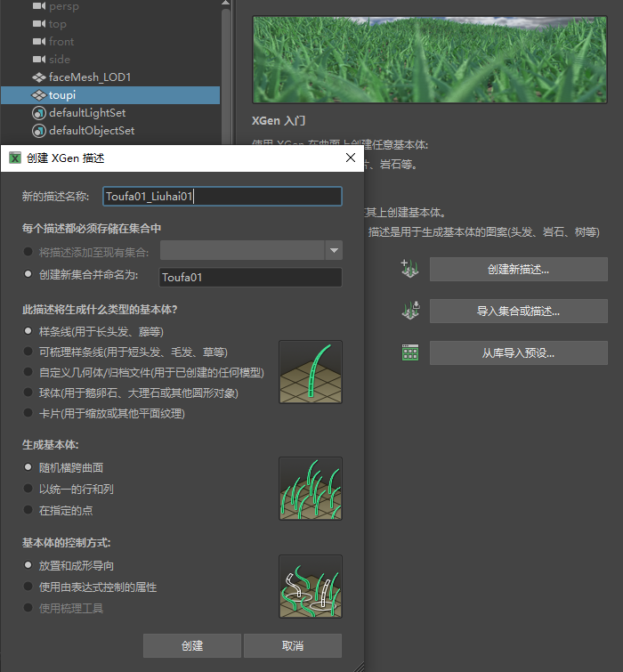623x672 pixels.
Task: Click the spline primitive preview thumbnail
Action: click(x=310, y=372)
